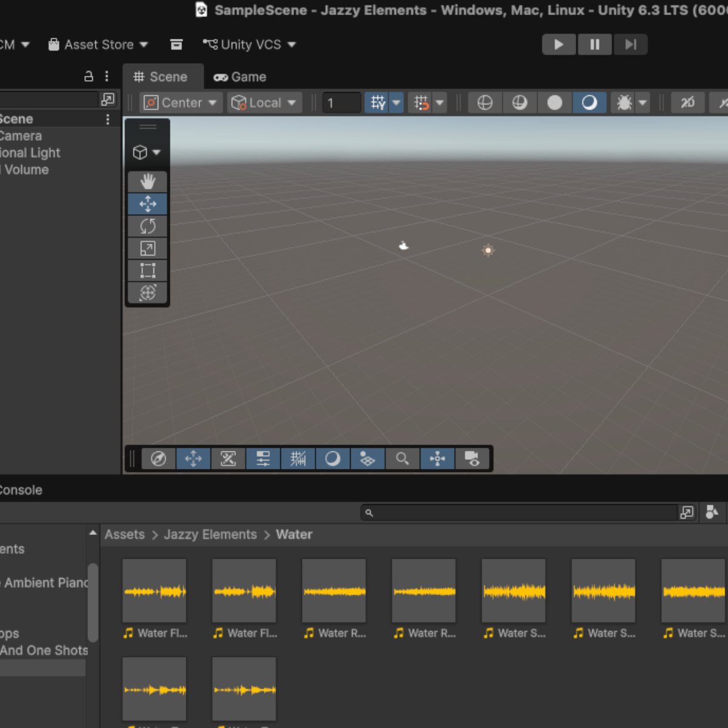Go to Assets in breadcrumb

pos(124,534)
